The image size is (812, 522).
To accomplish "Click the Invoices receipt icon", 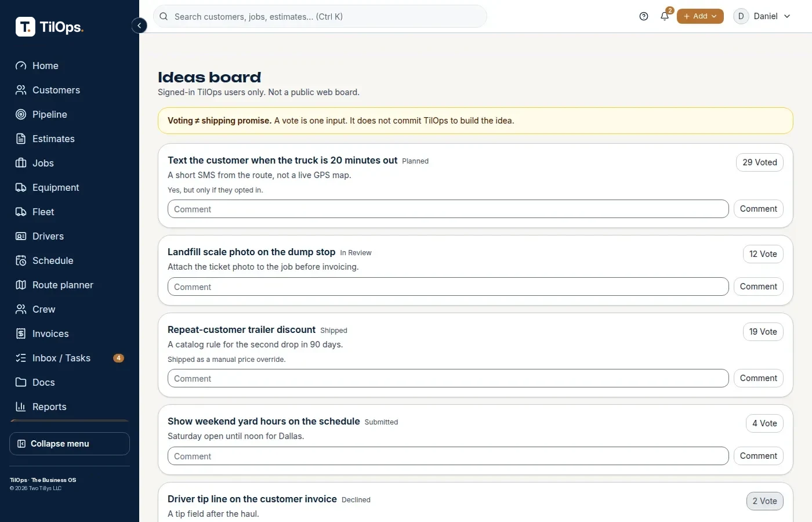I will click(21, 333).
